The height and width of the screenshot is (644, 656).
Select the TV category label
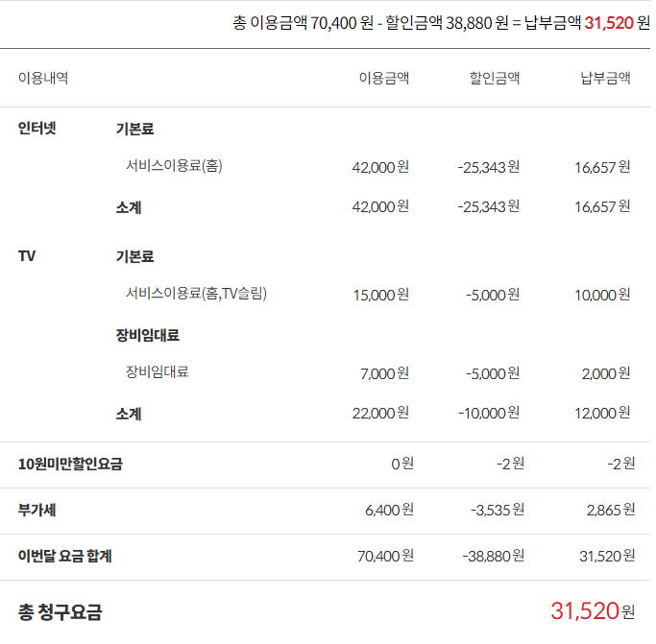point(27,256)
